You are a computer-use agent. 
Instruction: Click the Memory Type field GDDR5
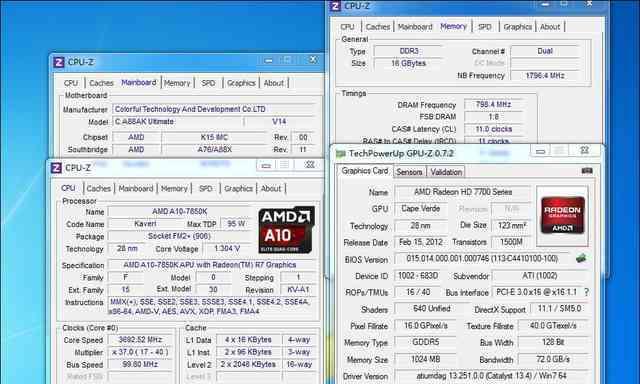[x=426, y=342]
